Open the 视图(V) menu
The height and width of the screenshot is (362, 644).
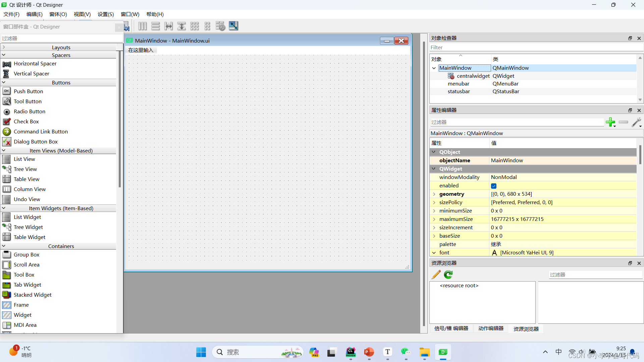(82, 14)
